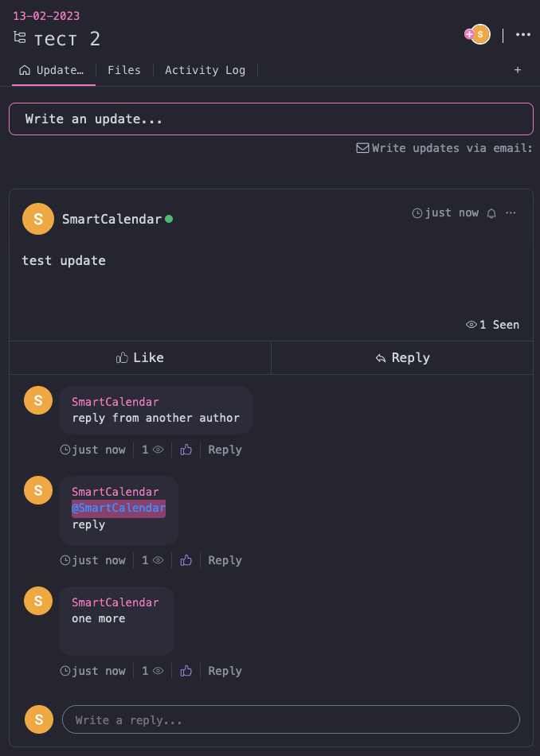Open the '1 Seen' viewers list
The image size is (540, 756).
click(x=493, y=325)
